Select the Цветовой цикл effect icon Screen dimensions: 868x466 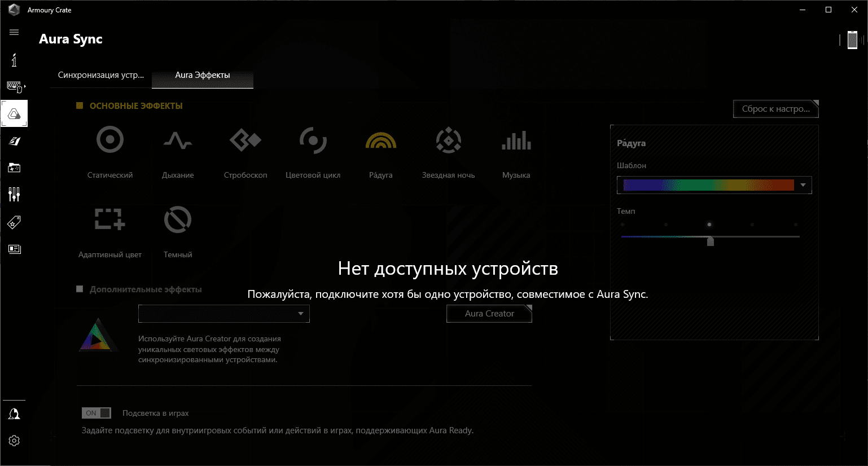coord(313,140)
